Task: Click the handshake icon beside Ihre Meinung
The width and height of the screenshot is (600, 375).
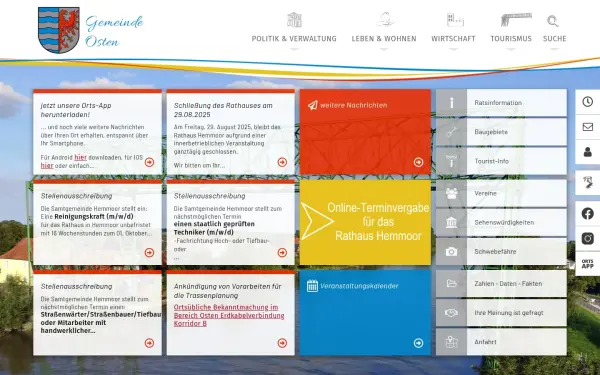Action: pyautogui.click(x=452, y=313)
